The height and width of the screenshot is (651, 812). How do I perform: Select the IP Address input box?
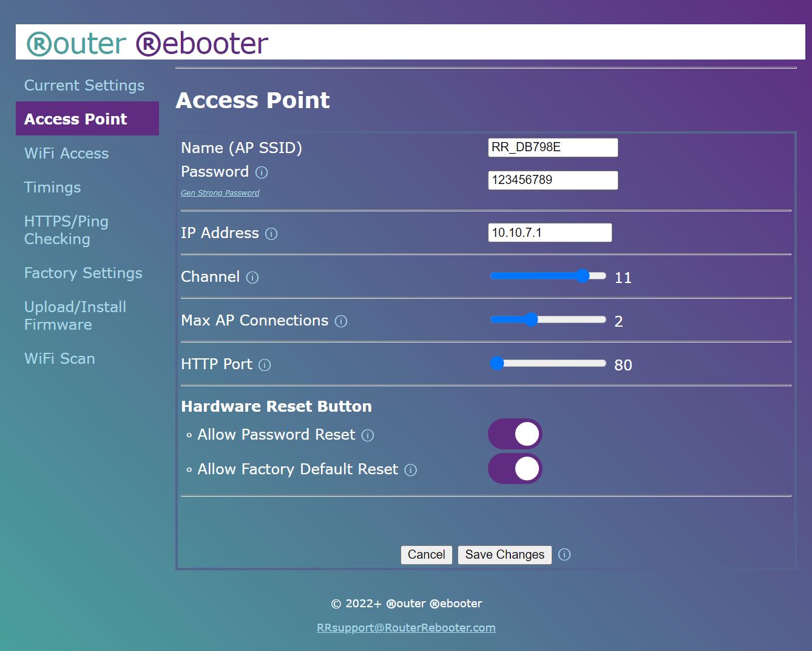[550, 233]
